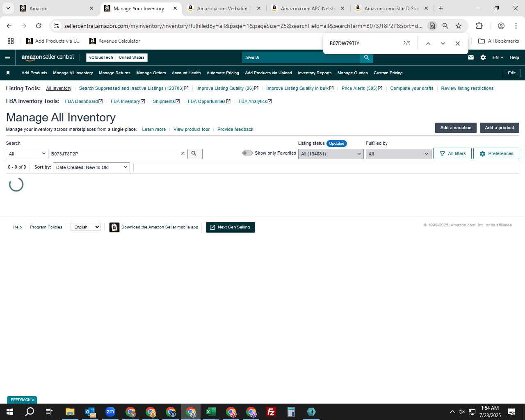Image resolution: width=525 pixels, height=420 pixels.
Task: Open FBA Dashboard link
Action: (84, 101)
